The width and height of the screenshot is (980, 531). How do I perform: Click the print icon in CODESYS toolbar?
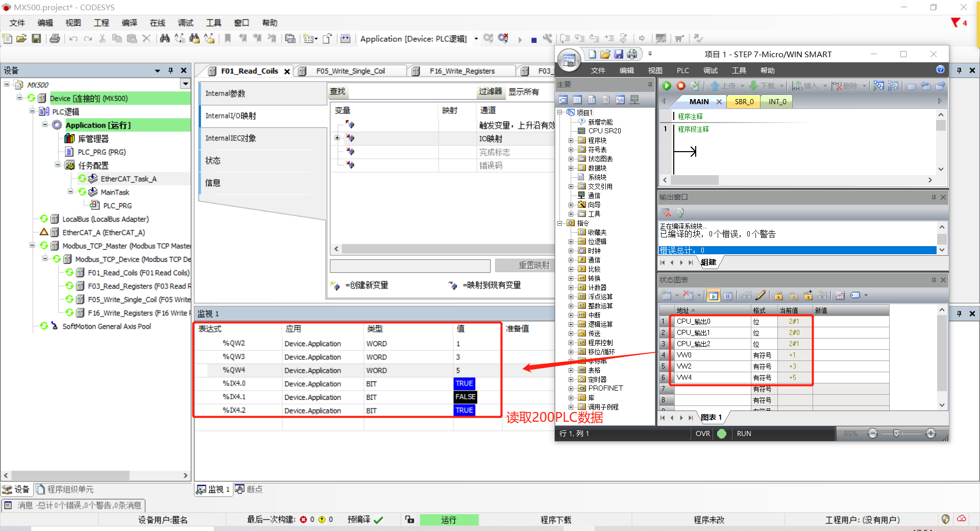coord(55,39)
